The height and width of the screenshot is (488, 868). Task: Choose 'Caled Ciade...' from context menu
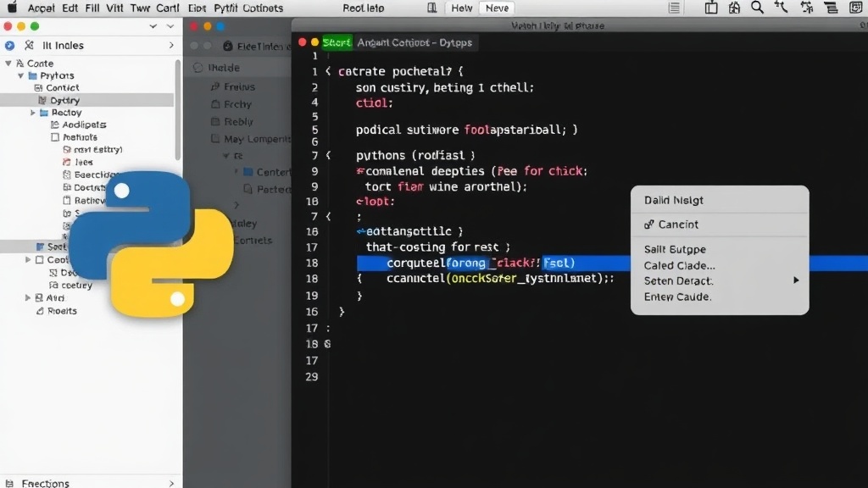coord(679,265)
